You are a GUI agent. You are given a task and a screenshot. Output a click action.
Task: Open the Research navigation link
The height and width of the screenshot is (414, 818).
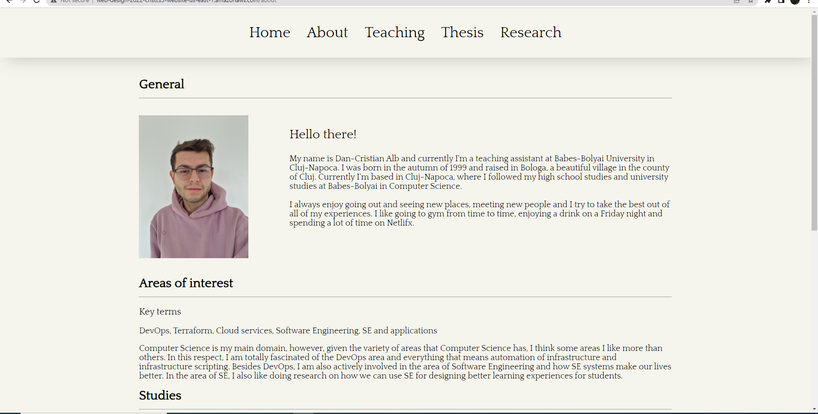[x=531, y=32]
